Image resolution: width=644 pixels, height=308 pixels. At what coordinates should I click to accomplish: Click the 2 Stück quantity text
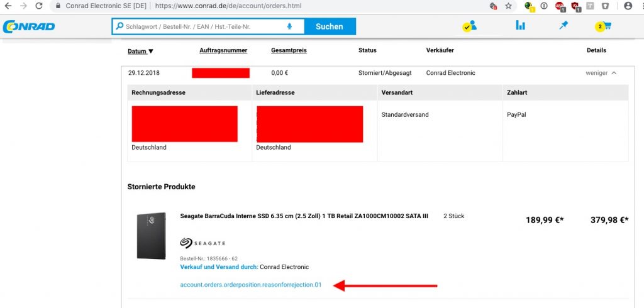click(454, 216)
